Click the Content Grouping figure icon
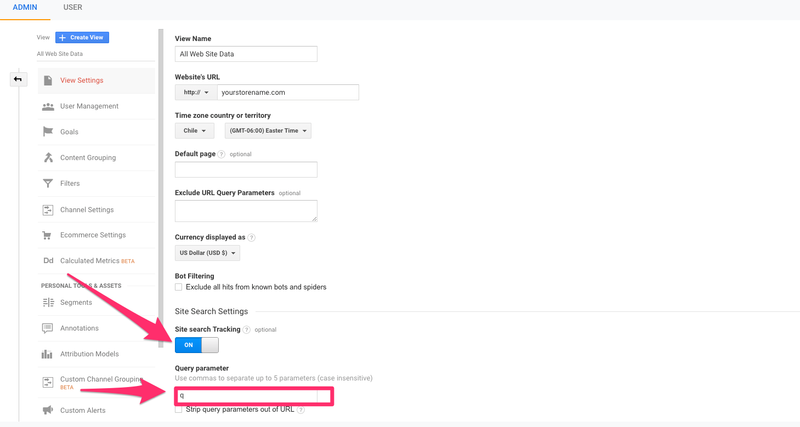Viewport: 800px width, 427px height. pyautogui.click(x=48, y=158)
